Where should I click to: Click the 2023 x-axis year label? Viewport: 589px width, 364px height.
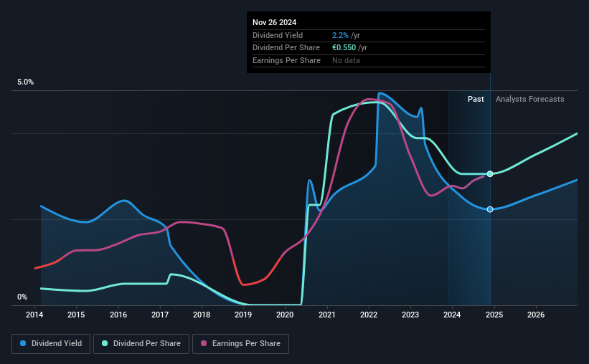click(410, 315)
